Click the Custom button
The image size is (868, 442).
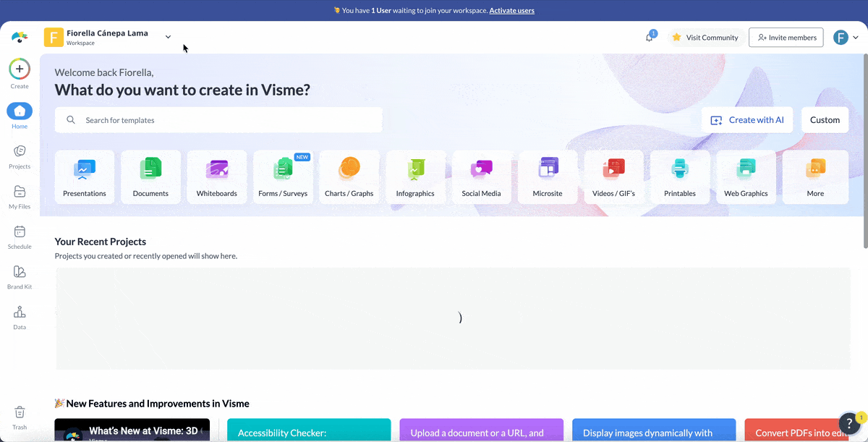point(825,120)
